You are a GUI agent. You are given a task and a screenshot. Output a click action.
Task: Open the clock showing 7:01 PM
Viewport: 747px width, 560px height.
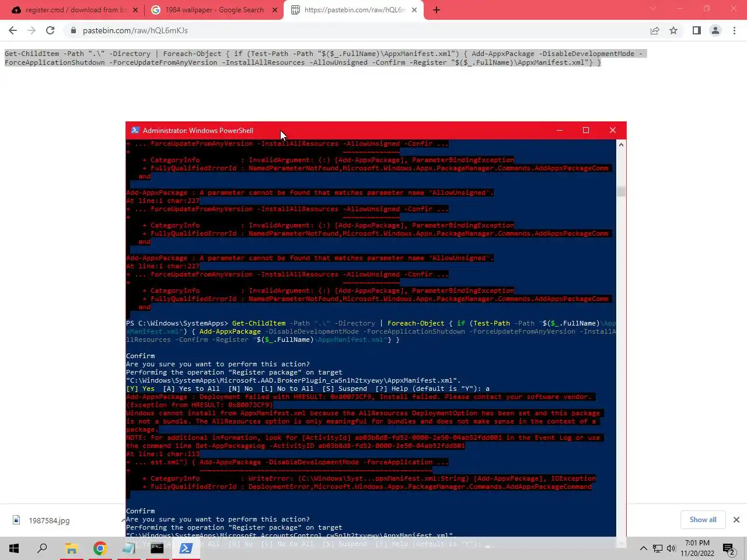(697, 548)
